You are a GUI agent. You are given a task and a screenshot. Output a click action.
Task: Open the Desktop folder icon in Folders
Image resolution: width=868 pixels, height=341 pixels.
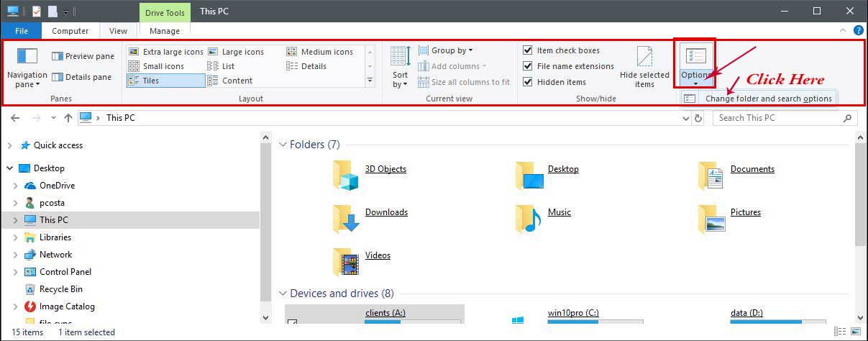pos(529,176)
